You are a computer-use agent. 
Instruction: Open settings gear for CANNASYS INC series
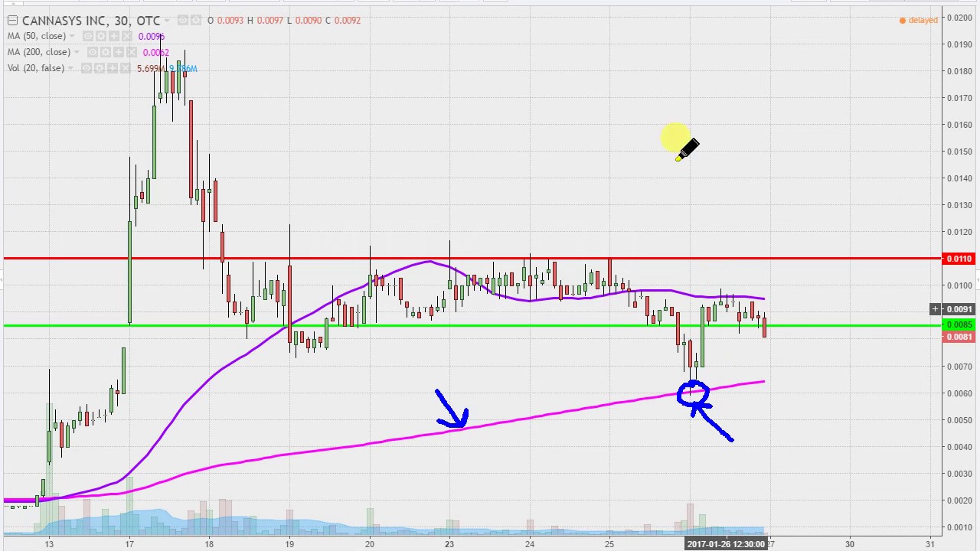[x=196, y=20]
